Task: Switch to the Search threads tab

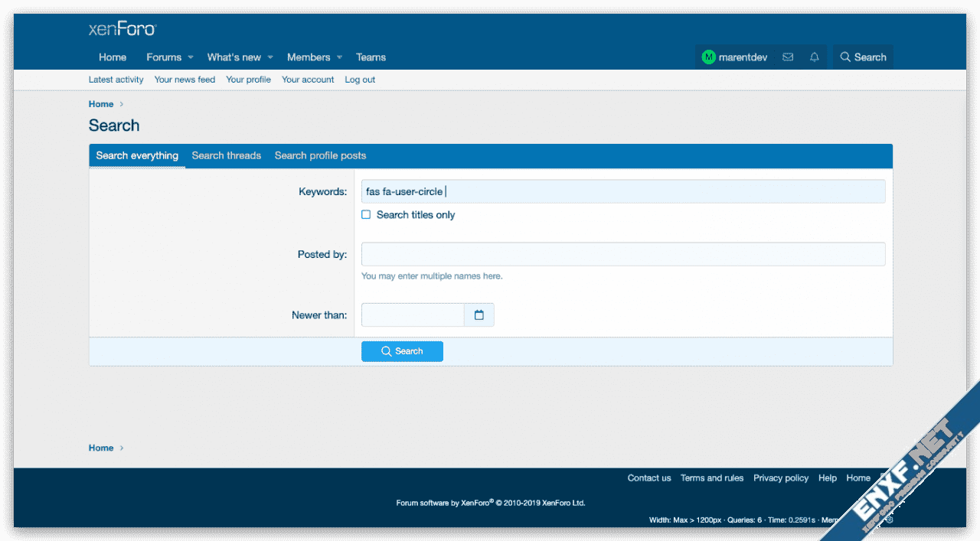Action: coord(226,155)
